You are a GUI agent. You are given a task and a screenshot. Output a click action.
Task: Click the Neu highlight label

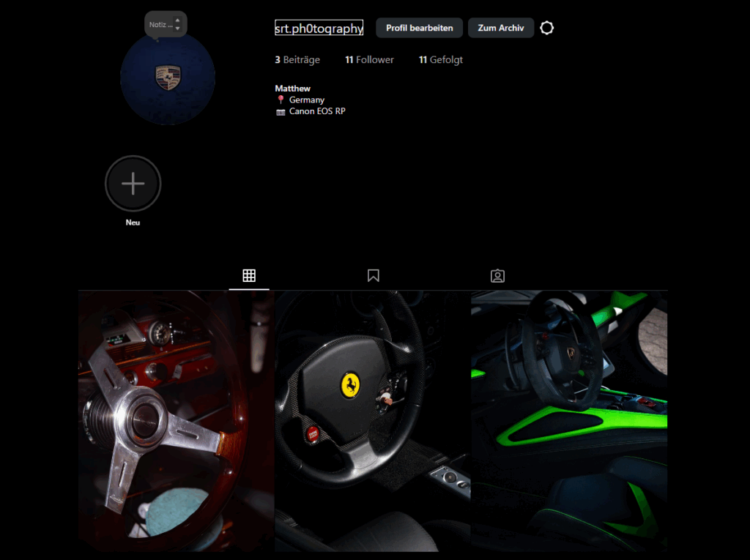click(133, 223)
